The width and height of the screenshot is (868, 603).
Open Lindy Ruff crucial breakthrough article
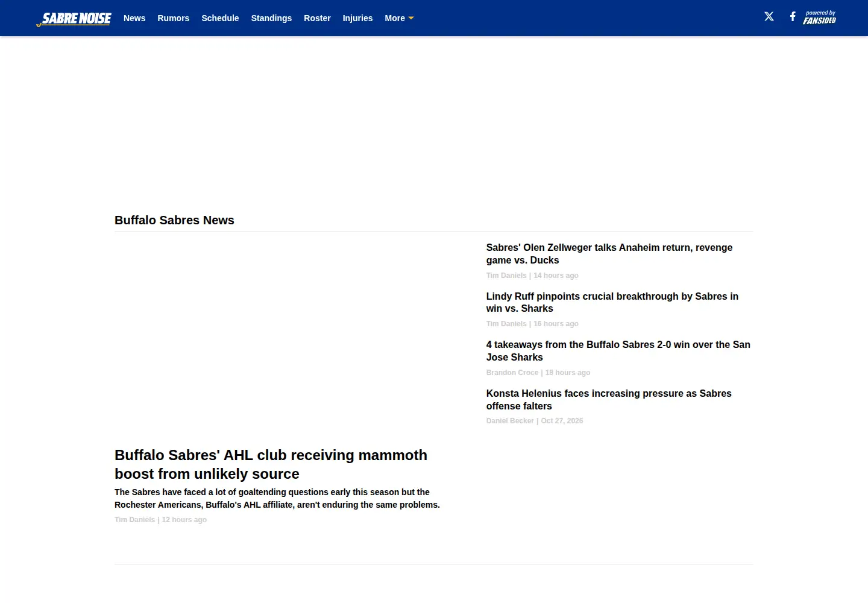point(612,302)
